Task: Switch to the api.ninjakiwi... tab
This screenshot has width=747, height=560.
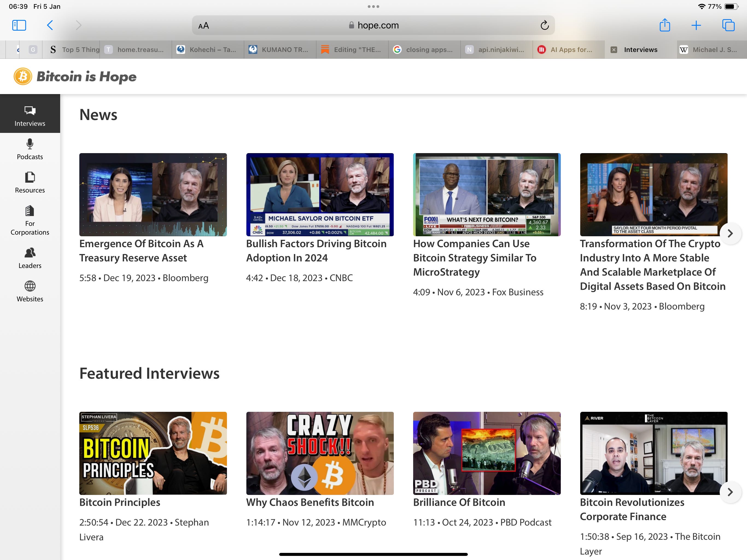Action: point(497,50)
